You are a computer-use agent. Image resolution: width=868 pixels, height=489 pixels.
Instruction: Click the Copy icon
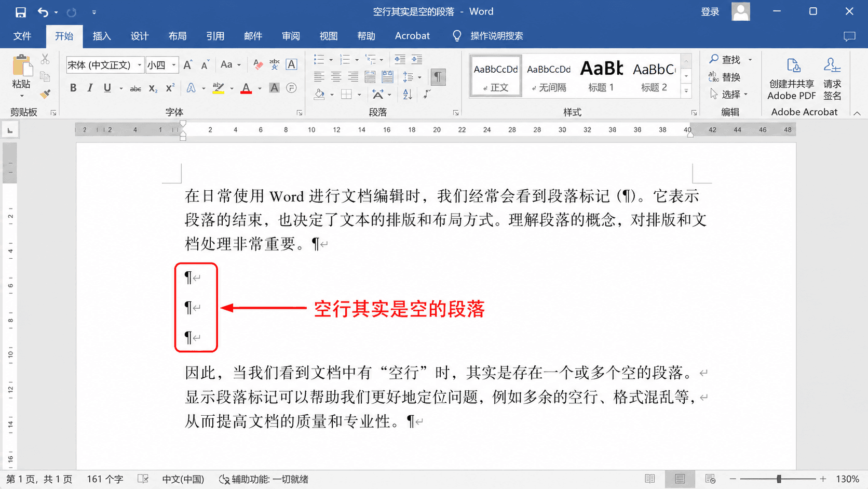(45, 76)
